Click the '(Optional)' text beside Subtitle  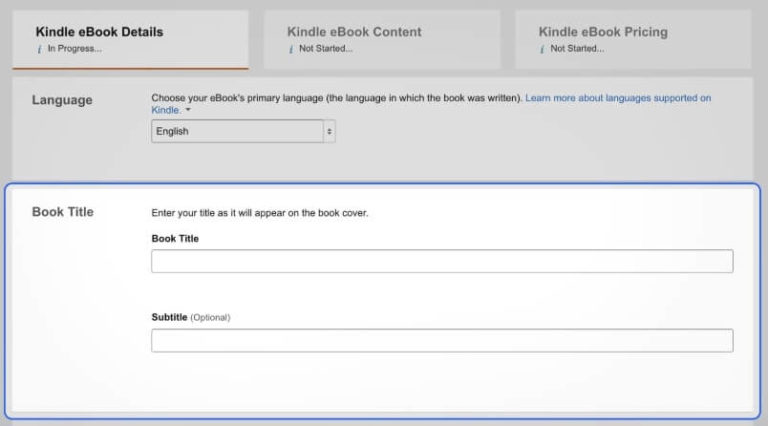210,318
